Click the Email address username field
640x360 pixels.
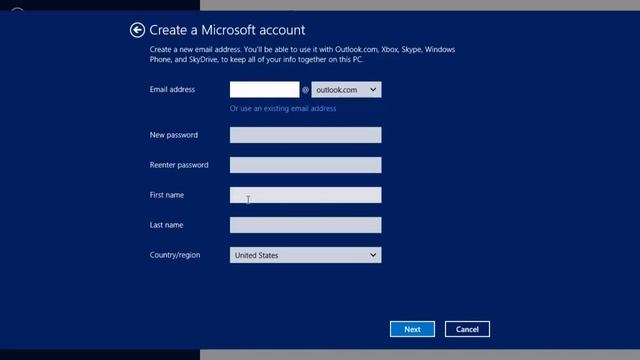264,89
